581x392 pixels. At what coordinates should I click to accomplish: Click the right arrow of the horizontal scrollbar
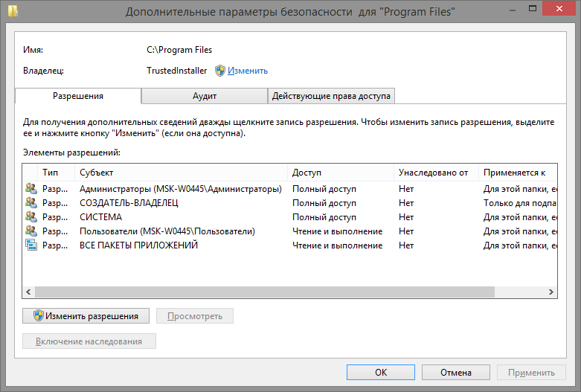pos(551,292)
